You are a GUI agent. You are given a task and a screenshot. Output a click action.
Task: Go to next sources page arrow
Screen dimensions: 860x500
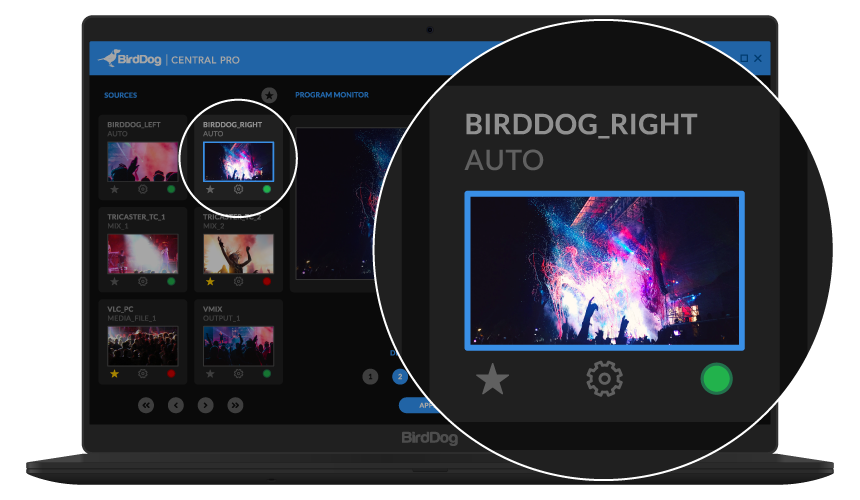pos(205,405)
